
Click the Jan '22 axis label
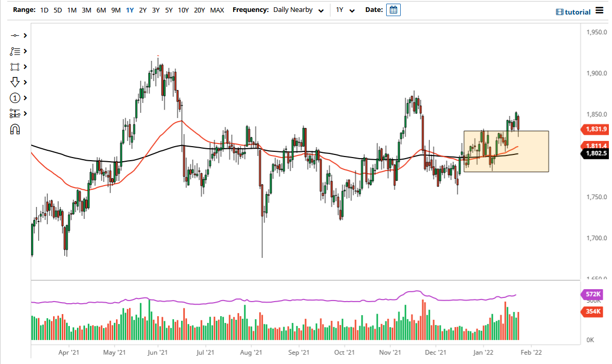[483, 352]
